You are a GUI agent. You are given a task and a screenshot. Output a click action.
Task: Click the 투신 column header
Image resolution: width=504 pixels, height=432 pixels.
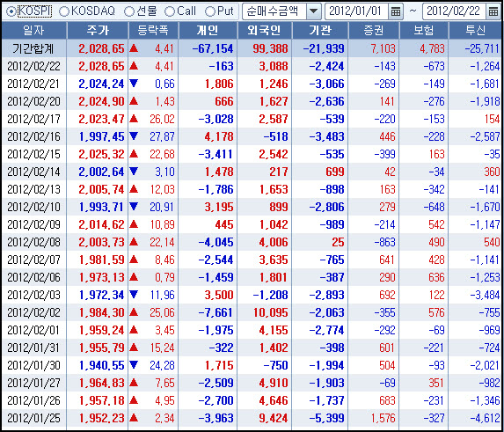[475, 31]
